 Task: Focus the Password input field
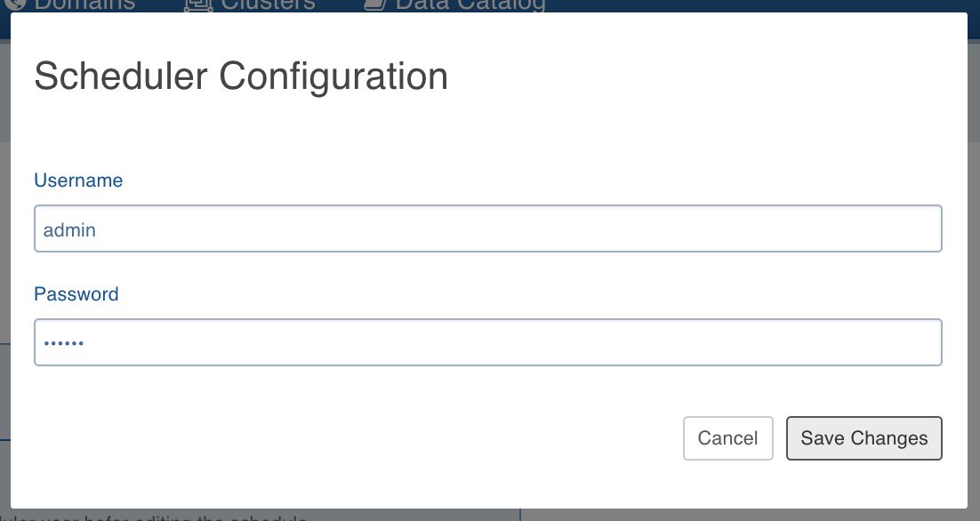tap(487, 342)
